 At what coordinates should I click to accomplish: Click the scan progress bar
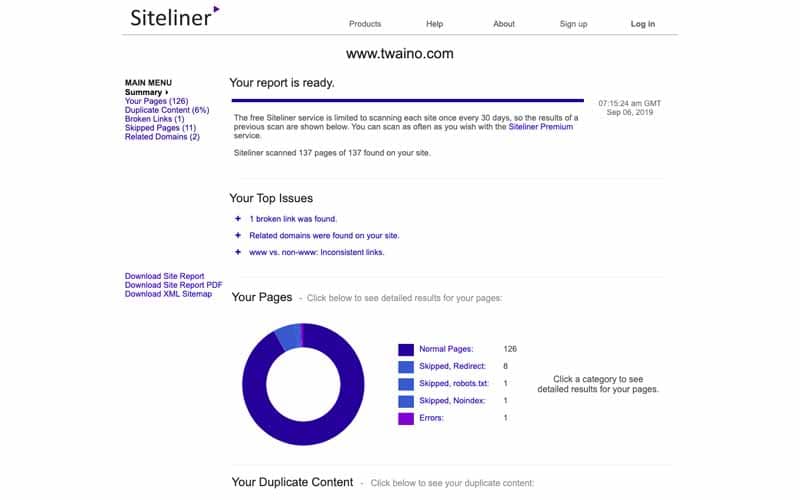pyautogui.click(x=407, y=101)
